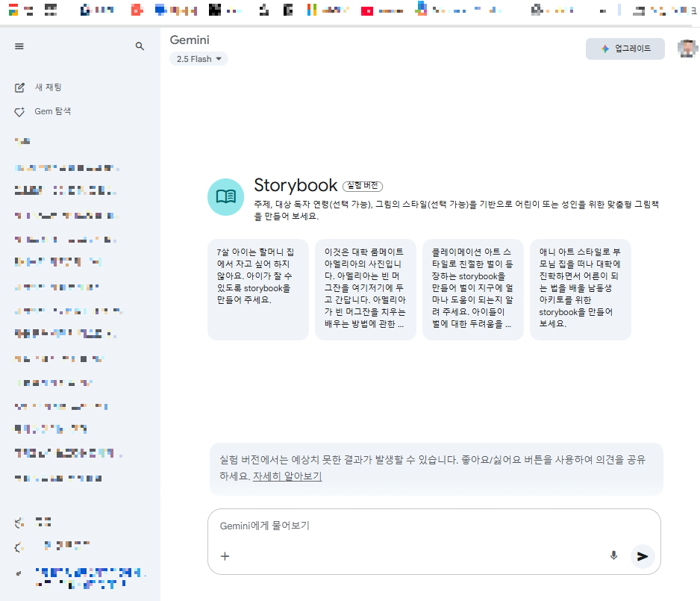The height and width of the screenshot is (601, 700).
Task: Toggle the sidebar with the hamburger menu icon
Action: click(x=19, y=46)
